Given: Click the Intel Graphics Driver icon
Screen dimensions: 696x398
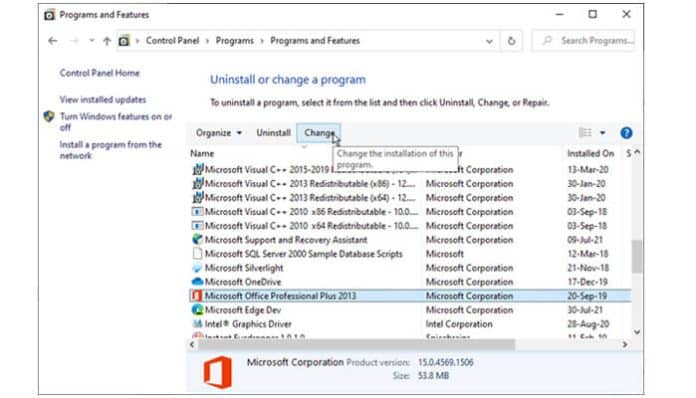Looking at the screenshot, I should (198, 324).
